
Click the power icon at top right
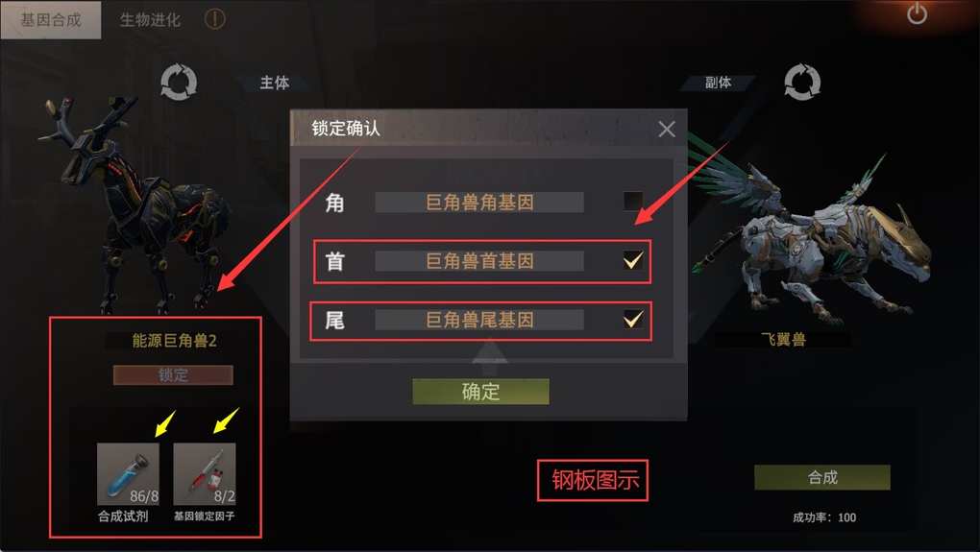[x=917, y=13]
